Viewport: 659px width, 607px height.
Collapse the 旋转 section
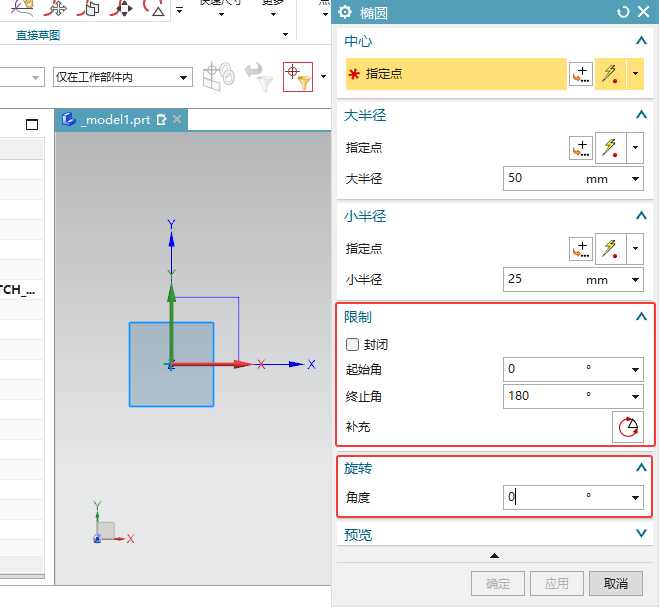pos(641,467)
